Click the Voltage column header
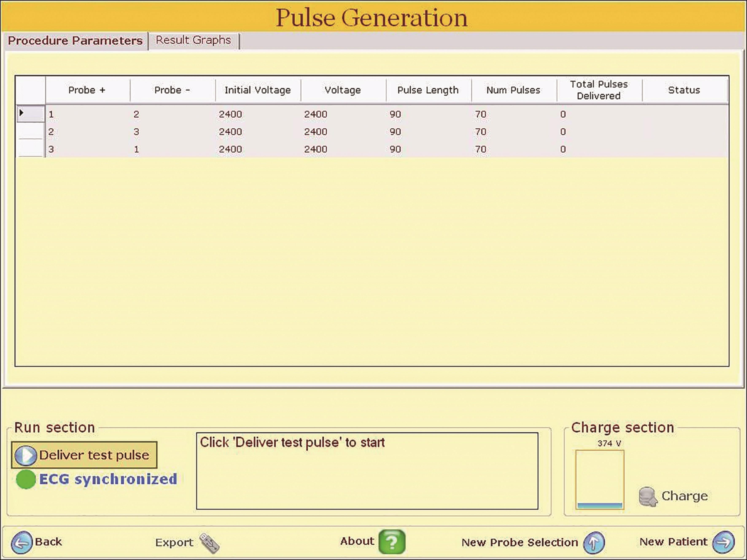 click(343, 90)
